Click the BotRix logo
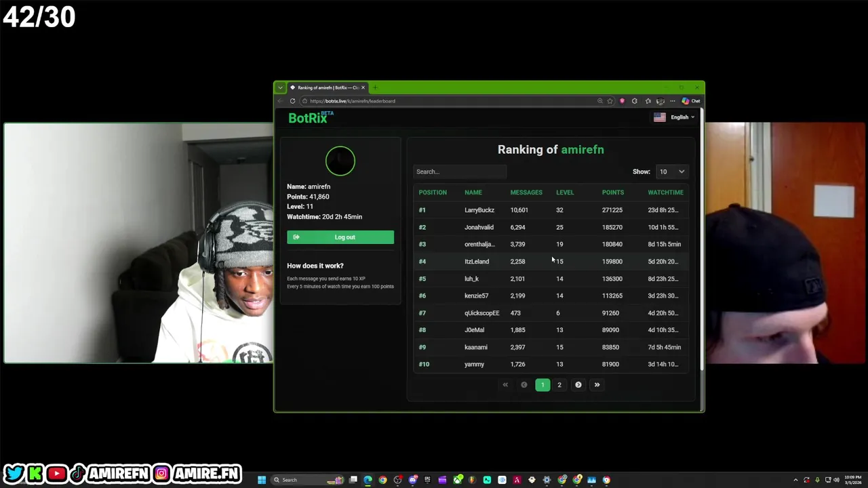Viewport: 868px width, 488px height. (311, 118)
